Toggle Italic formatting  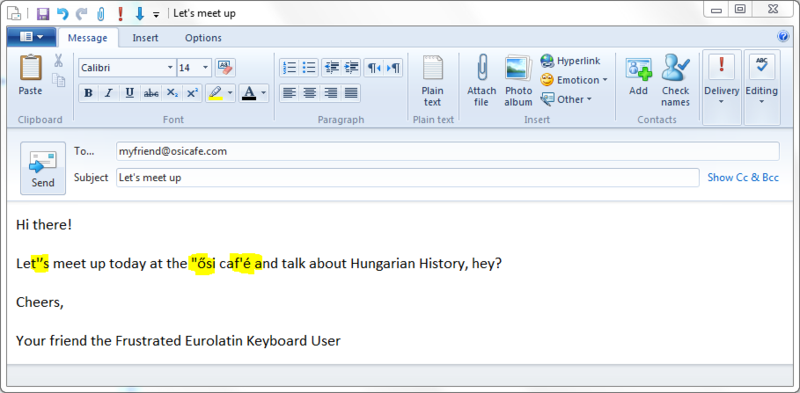coord(109,93)
